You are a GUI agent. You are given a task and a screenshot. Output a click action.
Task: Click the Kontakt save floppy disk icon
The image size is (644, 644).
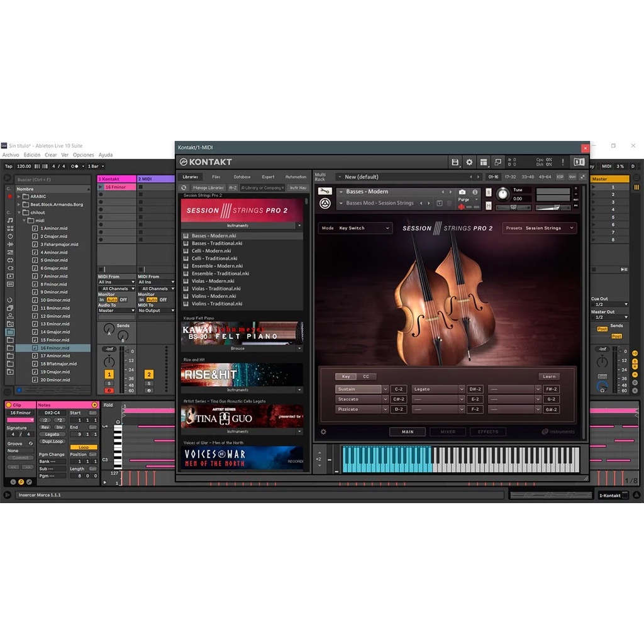(455, 162)
